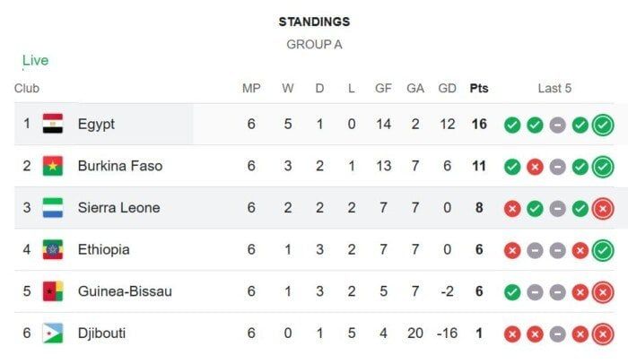Click the Ethiopia flag icon
628x364 pixels.
pyautogui.click(x=53, y=249)
